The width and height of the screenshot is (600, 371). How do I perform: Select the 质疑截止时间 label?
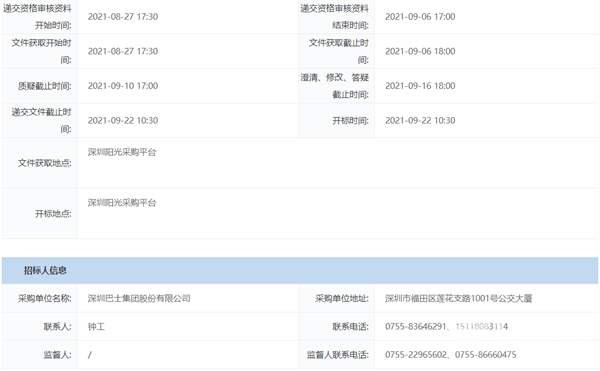[44, 86]
